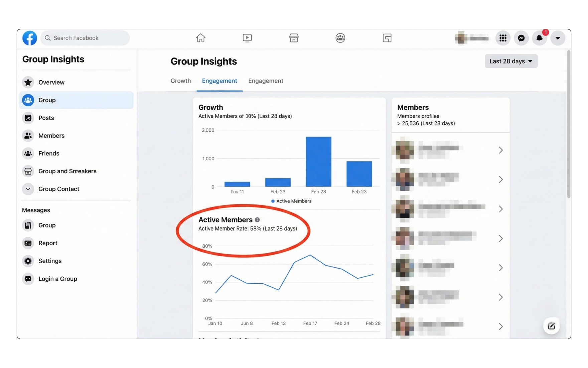Open the Messenger icon
The width and height of the screenshot is (588, 368).
[521, 38]
